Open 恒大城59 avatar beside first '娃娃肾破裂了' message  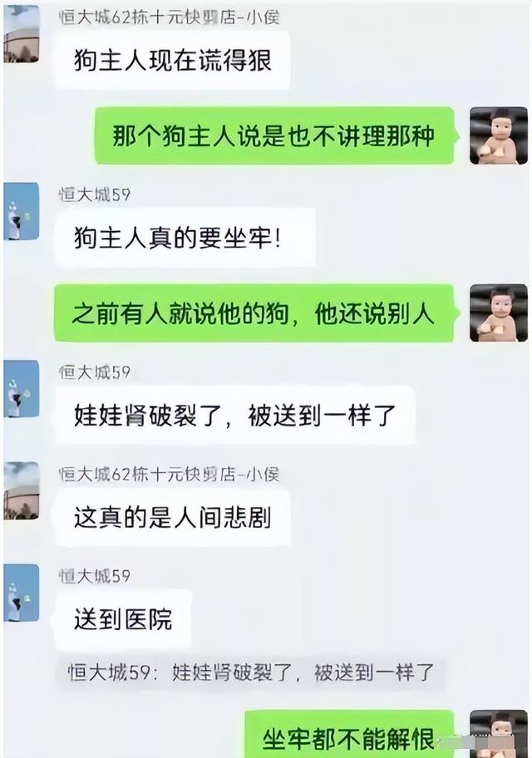[22, 389]
